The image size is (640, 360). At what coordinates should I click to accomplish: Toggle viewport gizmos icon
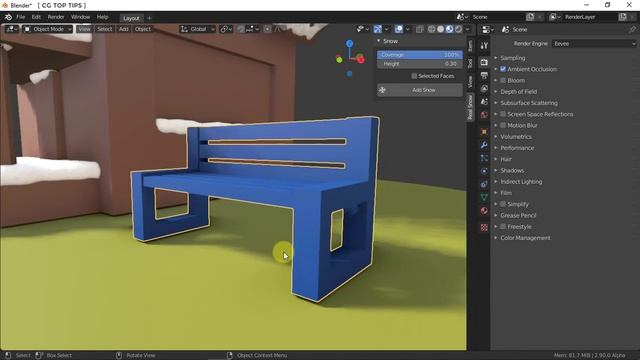coord(378,29)
